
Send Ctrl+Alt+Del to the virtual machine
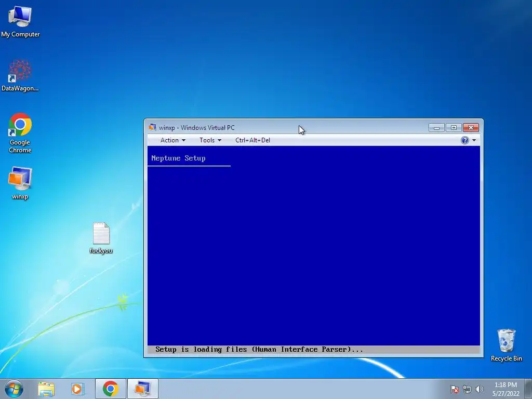253,140
